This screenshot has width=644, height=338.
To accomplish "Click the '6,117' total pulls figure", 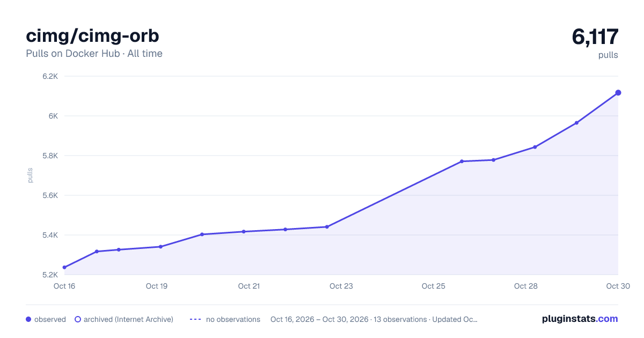I will click(x=595, y=36).
